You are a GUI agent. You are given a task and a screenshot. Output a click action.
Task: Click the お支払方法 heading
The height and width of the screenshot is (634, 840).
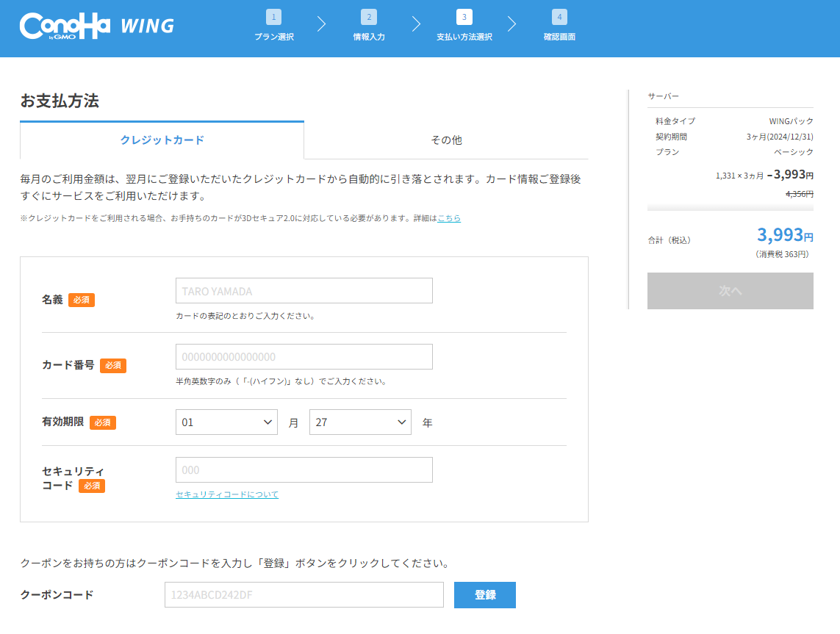click(x=60, y=101)
